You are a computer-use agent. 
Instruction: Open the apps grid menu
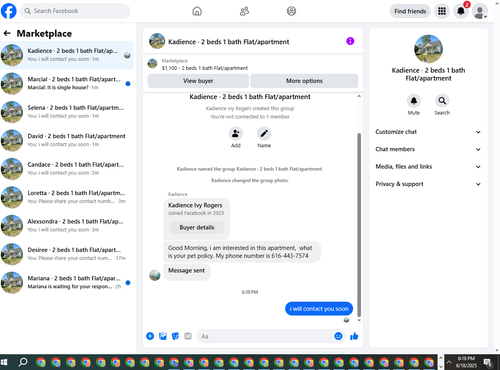pos(442,11)
